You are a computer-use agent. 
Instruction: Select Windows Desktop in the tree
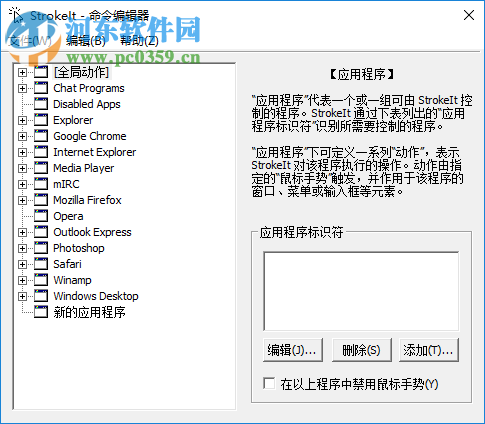[x=96, y=296]
